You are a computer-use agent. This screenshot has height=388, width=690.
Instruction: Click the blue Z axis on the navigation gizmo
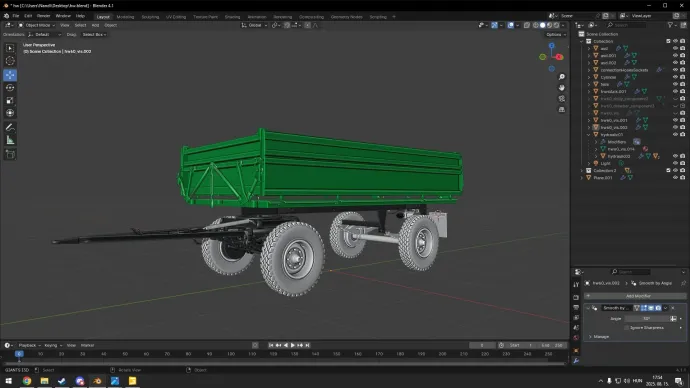pos(551,45)
